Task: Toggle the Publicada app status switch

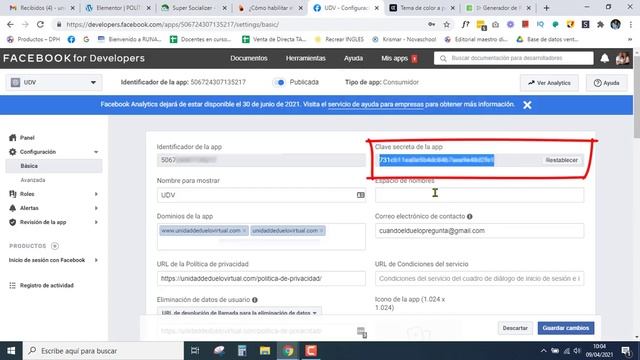Action: tap(280, 82)
